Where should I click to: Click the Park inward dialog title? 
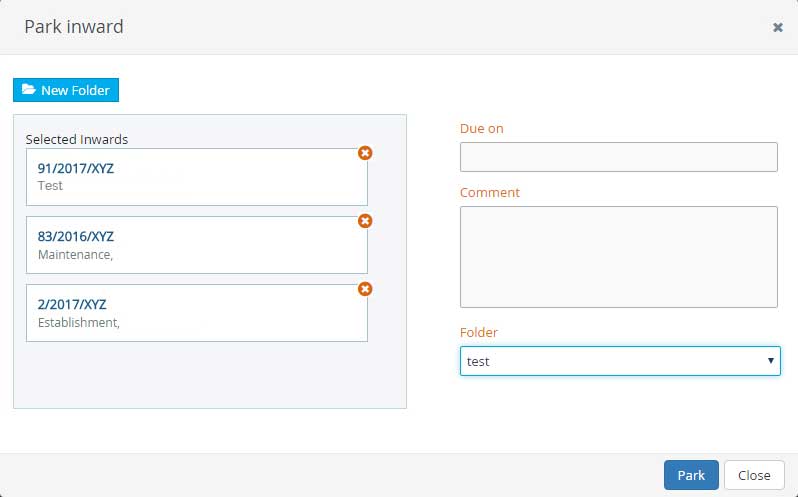74,27
